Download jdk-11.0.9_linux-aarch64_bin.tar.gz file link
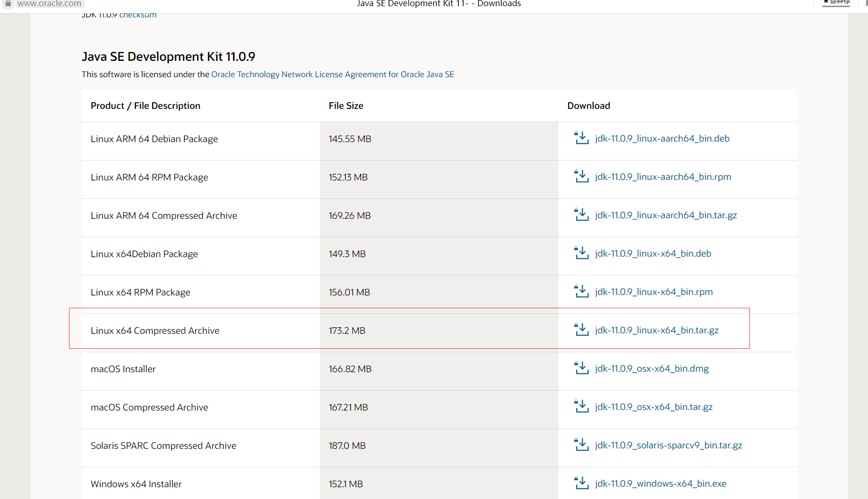 pos(666,215)
